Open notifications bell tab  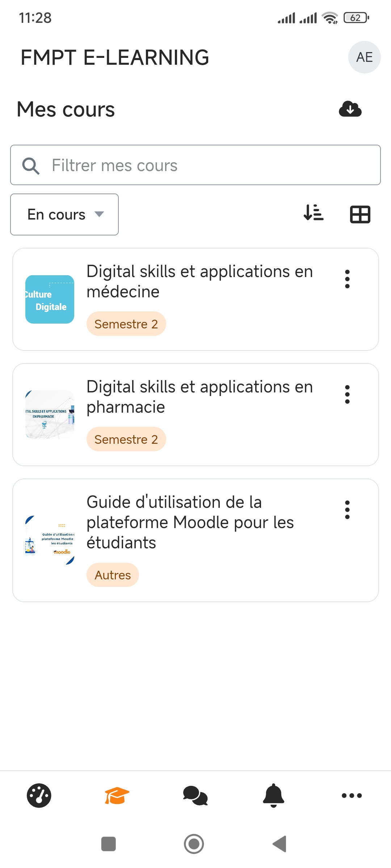(274, 795)
